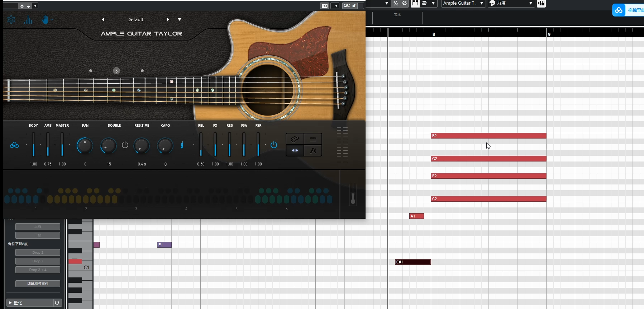Screen dimensions: 644x309
Task: Select the E1 note in the piano roll
Action: (x=164, y=245)
